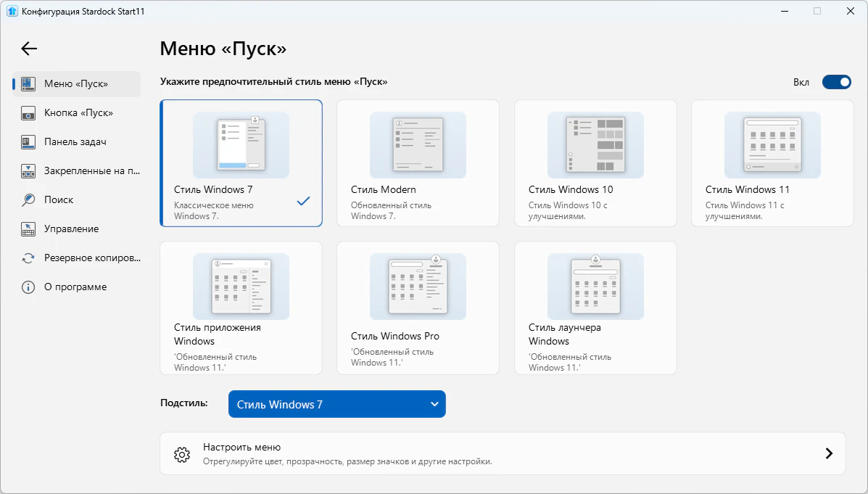868x494 pixels.
Task: Click the Меню «Пуск» sidebar icon
Action: pos(28,83)
